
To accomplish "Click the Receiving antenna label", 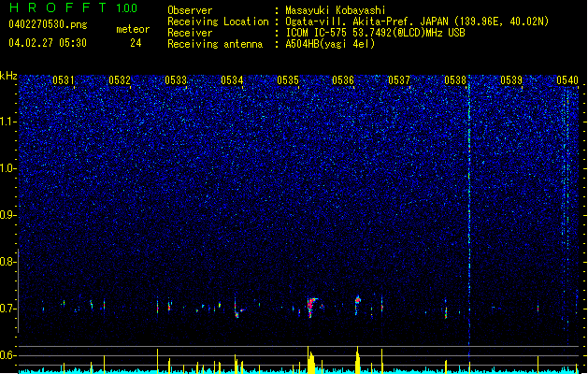I will click(x=215, y=44).
